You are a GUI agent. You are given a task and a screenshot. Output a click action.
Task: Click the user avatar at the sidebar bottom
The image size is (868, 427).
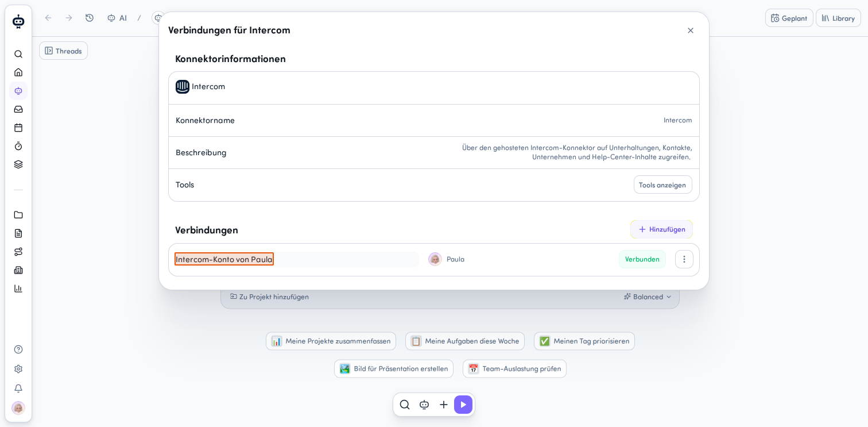18,408
